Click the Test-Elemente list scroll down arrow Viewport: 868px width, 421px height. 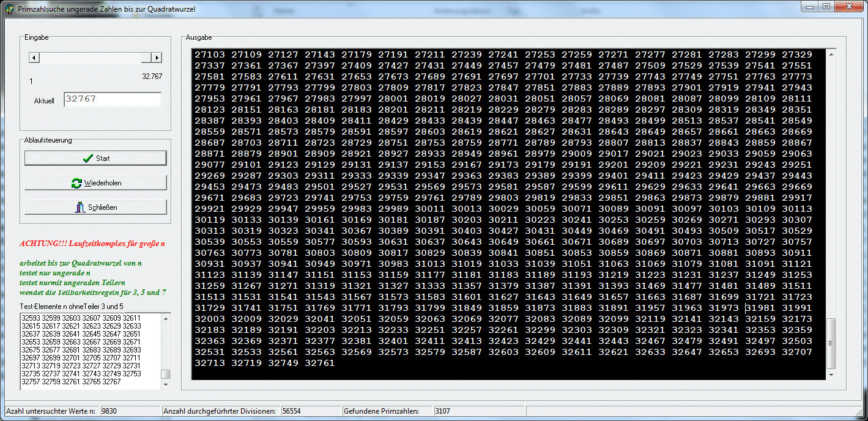(x=166, y=384)
